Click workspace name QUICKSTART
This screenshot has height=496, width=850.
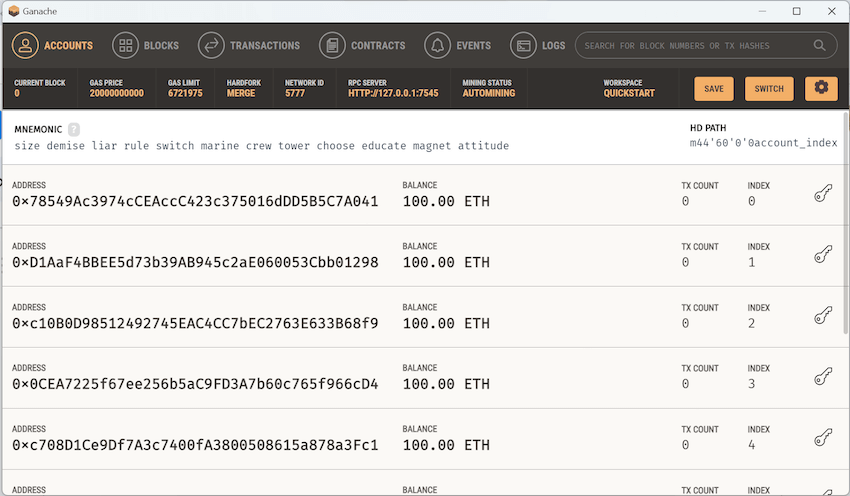click(x=629, y=93)
